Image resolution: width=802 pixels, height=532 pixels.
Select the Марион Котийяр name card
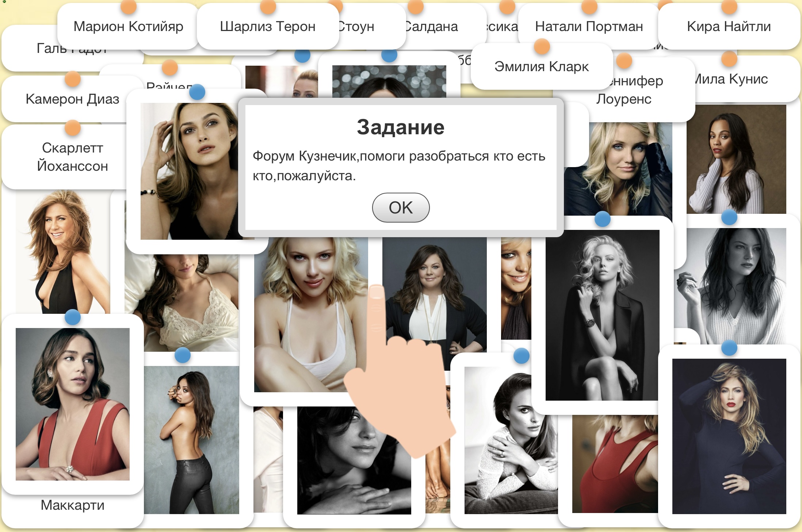point(128,27)
